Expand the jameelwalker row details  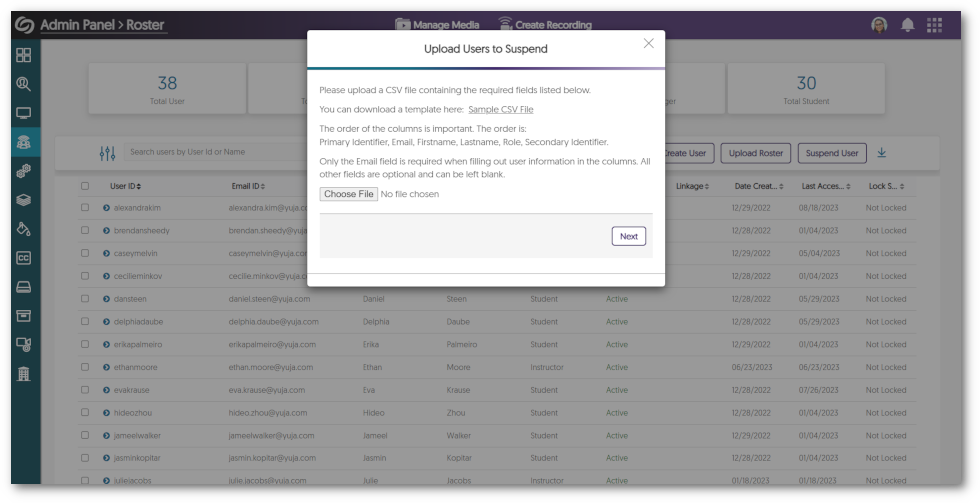[x=106, y=436]
